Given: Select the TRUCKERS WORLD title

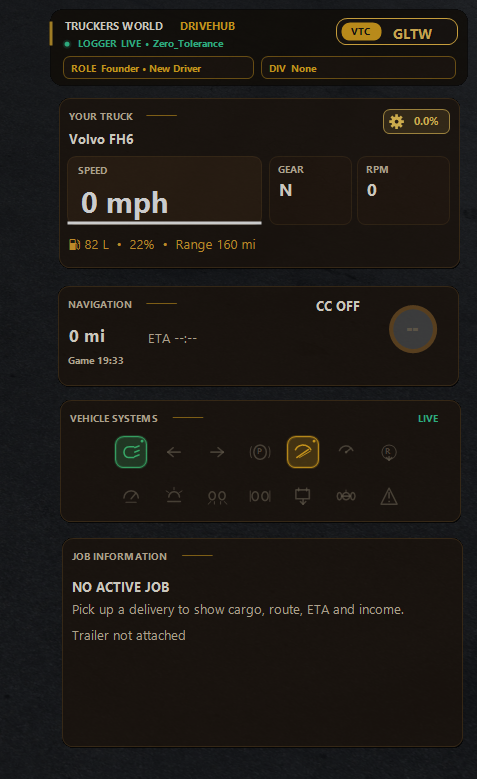Looking at the screenshot, I should [x=114, y=26].
